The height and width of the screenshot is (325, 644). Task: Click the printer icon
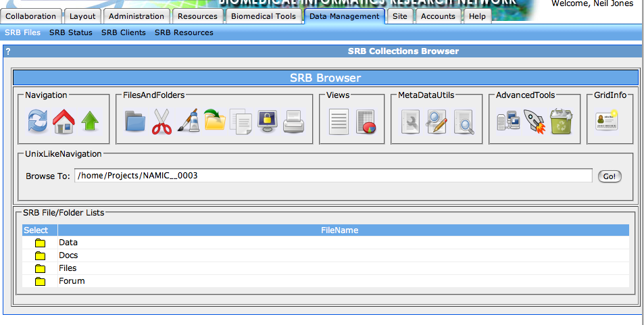(294, 122)
